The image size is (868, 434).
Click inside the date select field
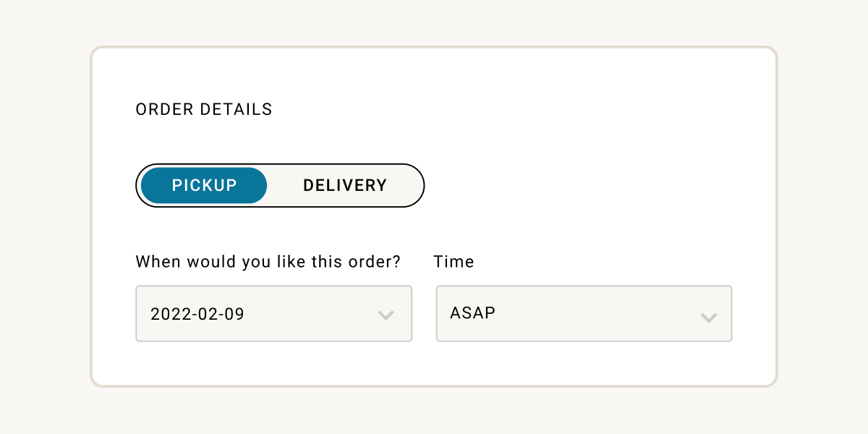(304, 314)
